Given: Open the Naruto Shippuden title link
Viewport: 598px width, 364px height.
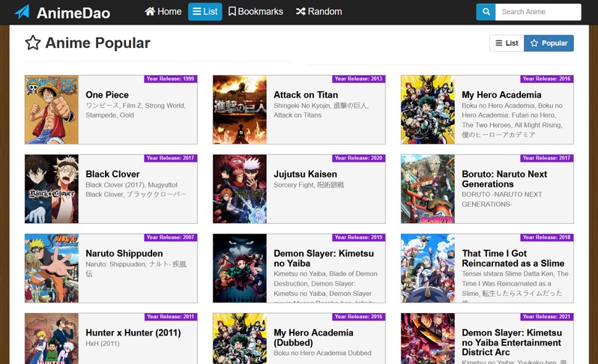Looking at the screenshot, I should 124,253.
